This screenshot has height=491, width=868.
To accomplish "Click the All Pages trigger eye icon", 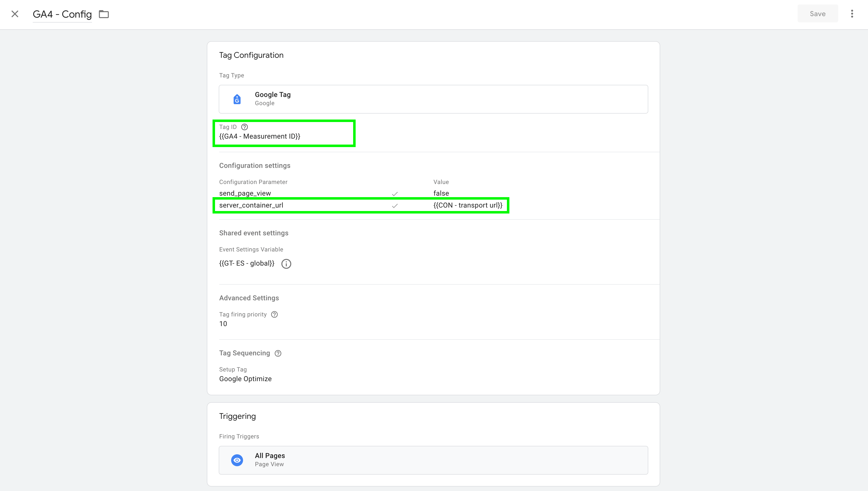I will [x=237, y=460].
